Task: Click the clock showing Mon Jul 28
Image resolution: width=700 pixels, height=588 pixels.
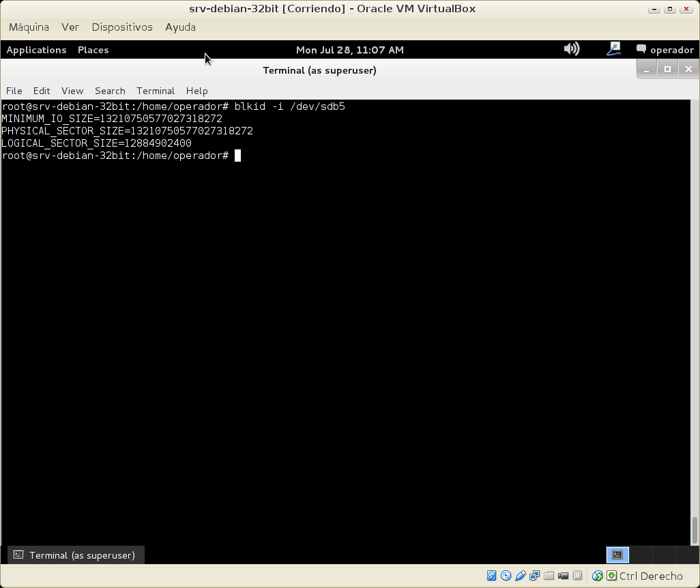Action: (349, 50)
